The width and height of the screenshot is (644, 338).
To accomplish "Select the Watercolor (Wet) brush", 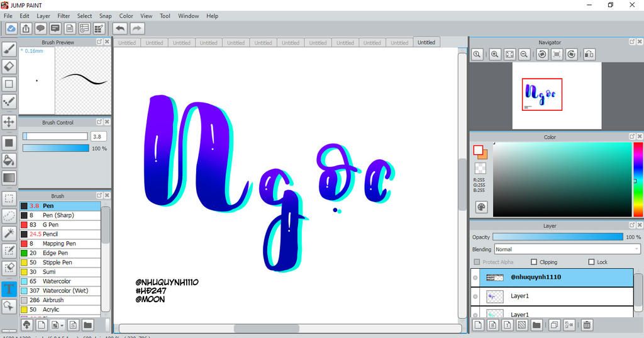I will coord(60,291).
